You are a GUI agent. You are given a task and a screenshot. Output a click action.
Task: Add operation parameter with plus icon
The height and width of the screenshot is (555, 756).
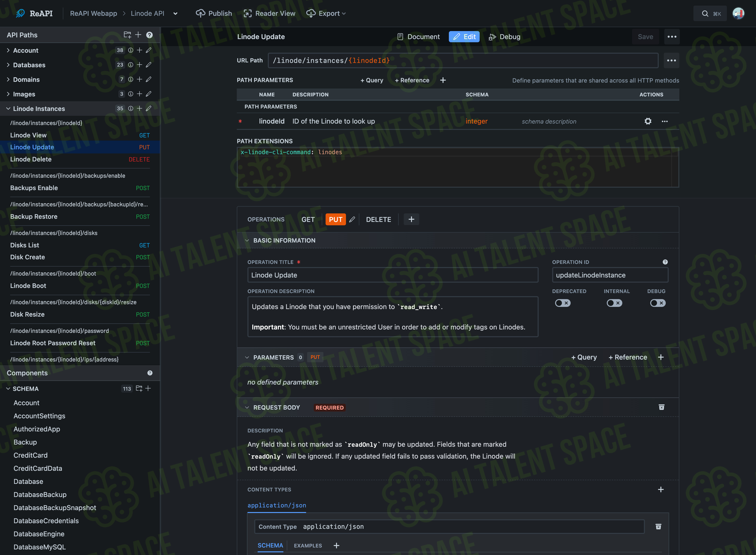coord(661,357)
